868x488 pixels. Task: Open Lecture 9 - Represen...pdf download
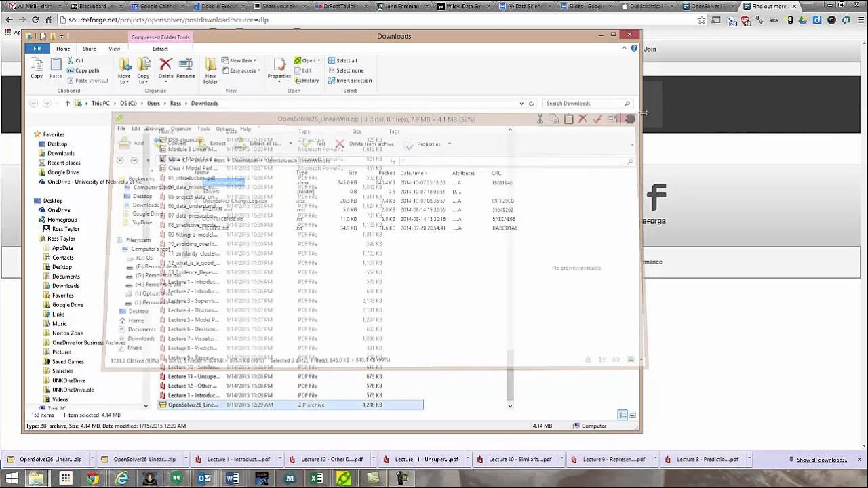608,460
